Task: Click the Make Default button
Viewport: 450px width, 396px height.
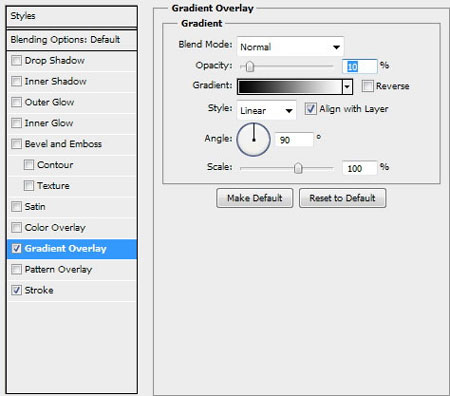Action: click(255, 198)
